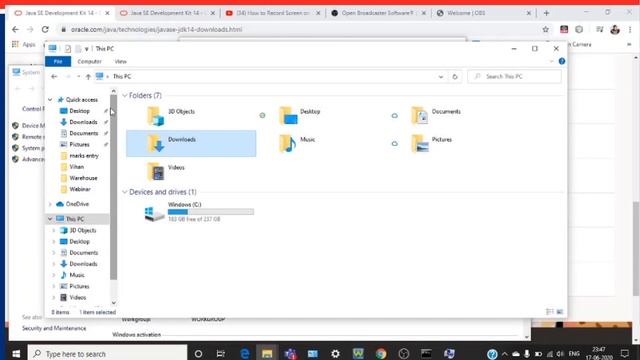The width and height of the screenshot is (640, 360).
Task: Open recent locations dropdown arrow
Action: coord(78,76)
